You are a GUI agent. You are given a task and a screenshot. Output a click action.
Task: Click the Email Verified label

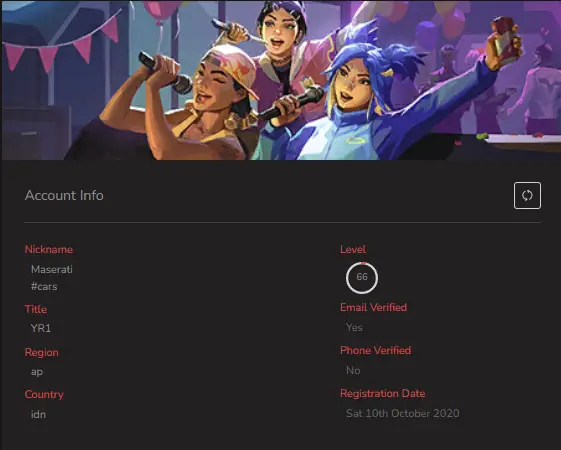click(x=374, y=307)
